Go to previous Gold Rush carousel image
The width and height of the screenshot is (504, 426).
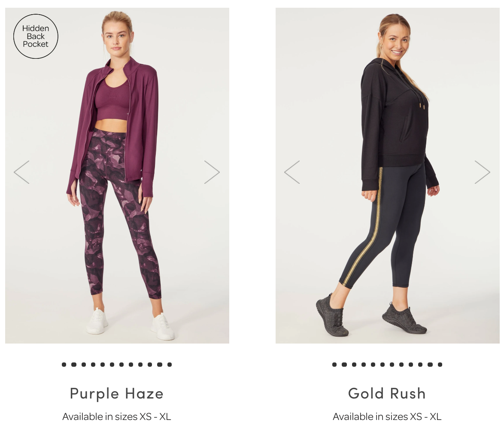[x=292, y=172]
